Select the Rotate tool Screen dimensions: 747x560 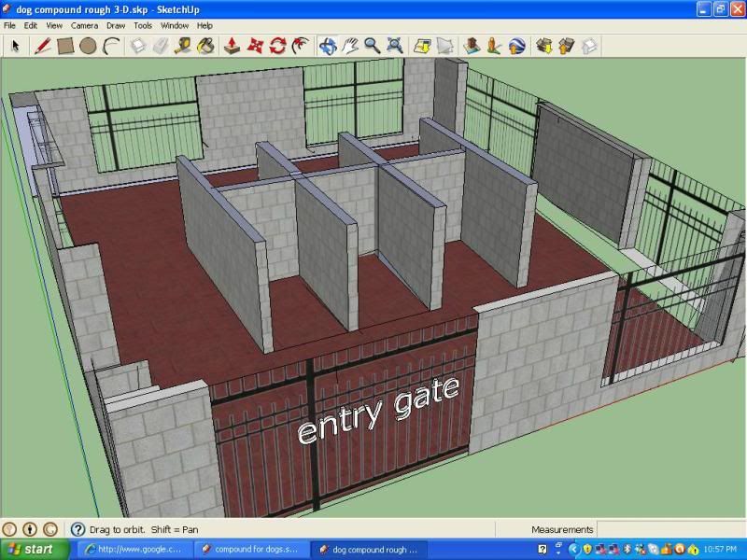277,45
